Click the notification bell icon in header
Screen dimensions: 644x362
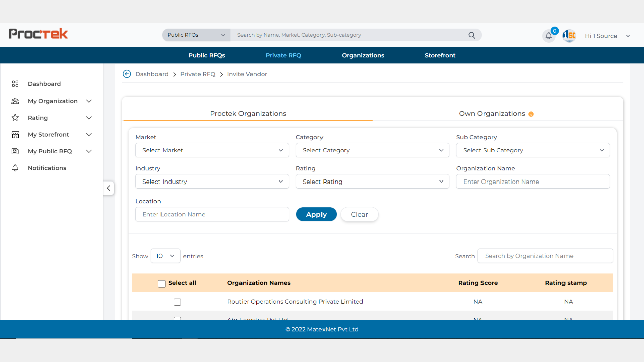[x=549, y=36]
